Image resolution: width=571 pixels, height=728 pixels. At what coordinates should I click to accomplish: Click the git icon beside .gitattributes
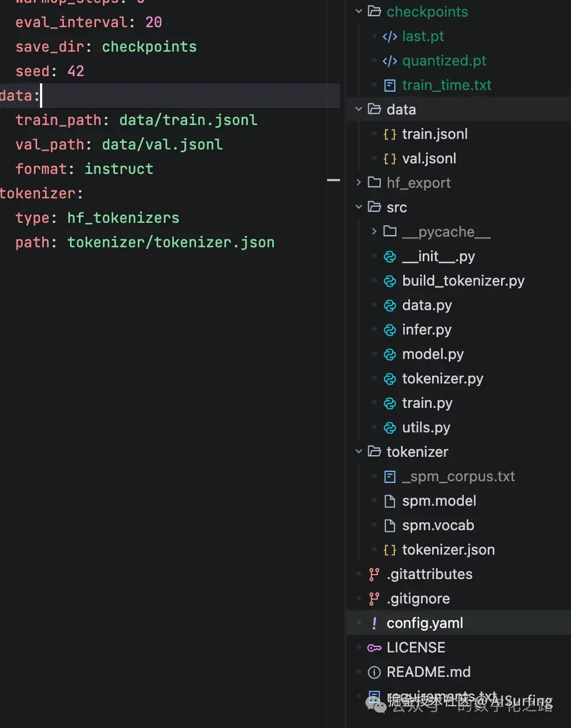tap(374, 574)
